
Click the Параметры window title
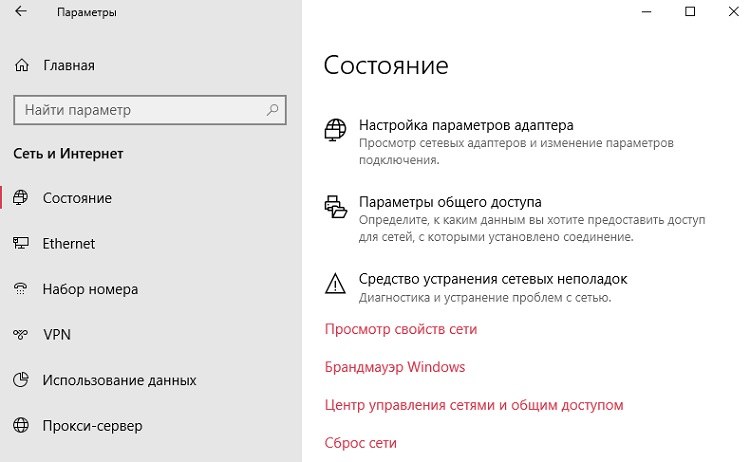87,12
